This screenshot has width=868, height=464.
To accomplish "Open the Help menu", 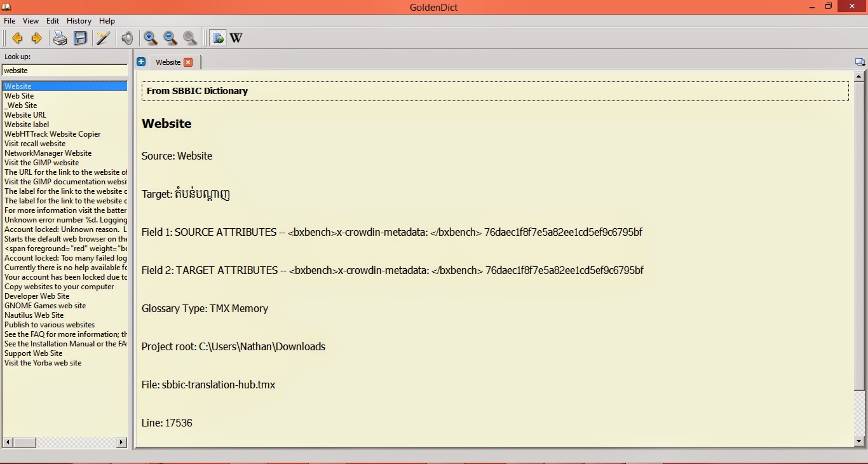I will (107, 21).
